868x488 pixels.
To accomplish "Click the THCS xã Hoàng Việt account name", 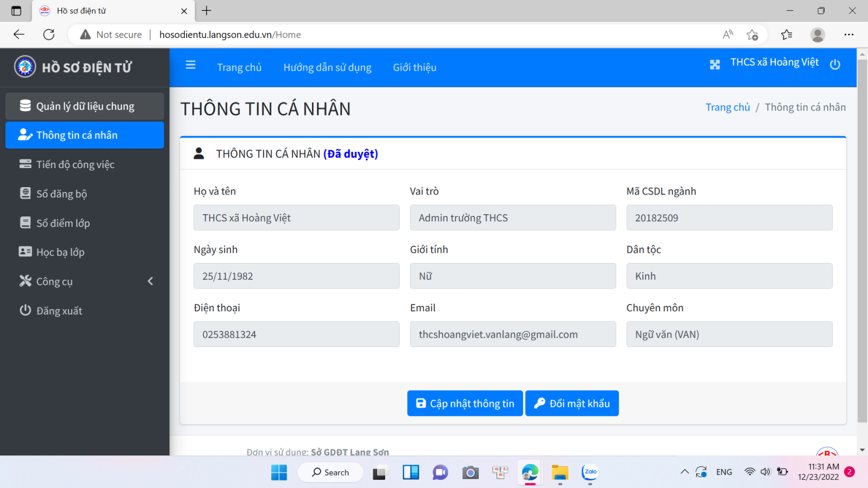I will pos(774,62).
